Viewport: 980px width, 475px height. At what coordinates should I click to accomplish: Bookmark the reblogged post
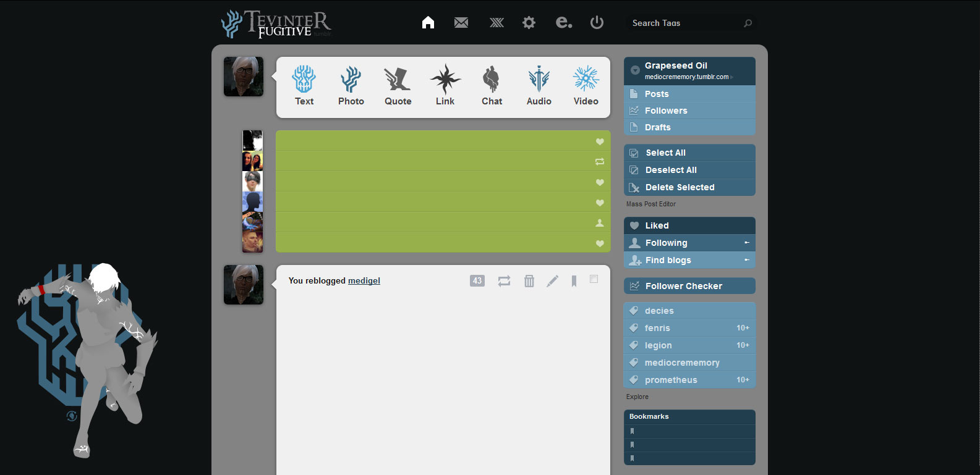coord(574,281)
